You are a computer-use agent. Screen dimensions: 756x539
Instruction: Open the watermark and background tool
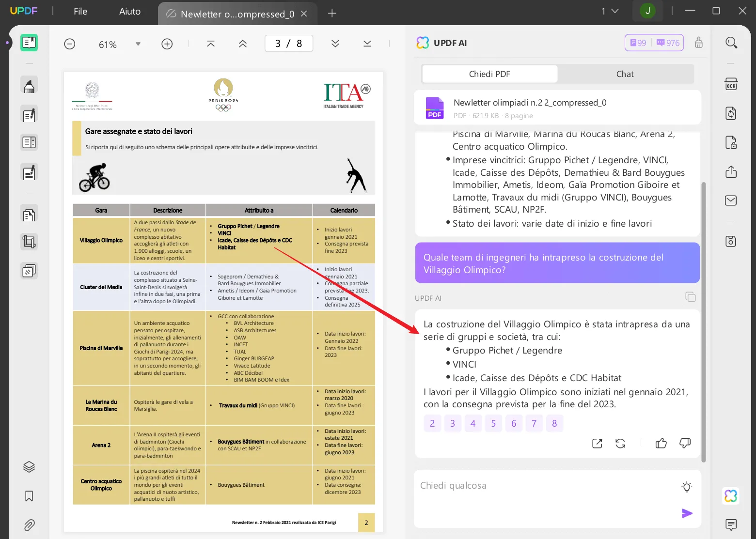(29, 271)
